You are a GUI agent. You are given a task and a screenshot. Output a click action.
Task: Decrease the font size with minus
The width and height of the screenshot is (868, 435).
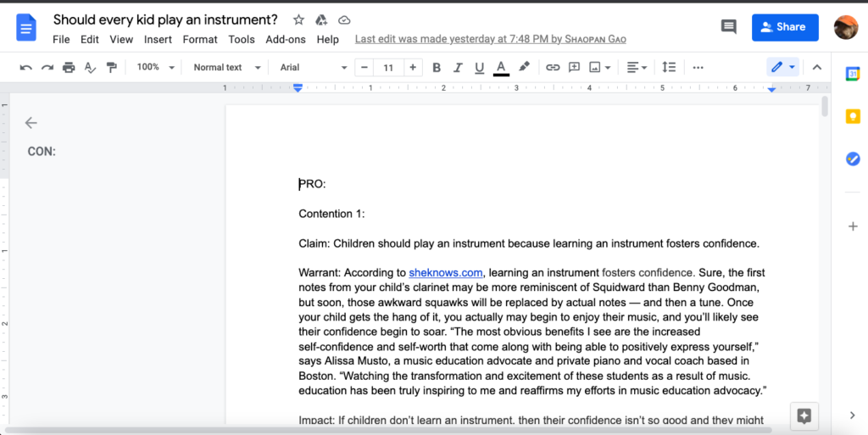pos(364,68)
